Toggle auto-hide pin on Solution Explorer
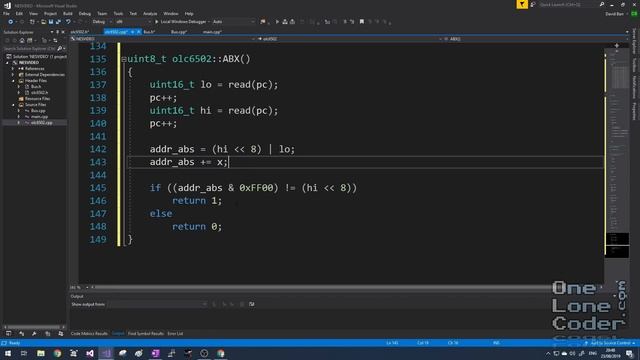This screenshot has width=640, height=360. [x=58, y=32]
